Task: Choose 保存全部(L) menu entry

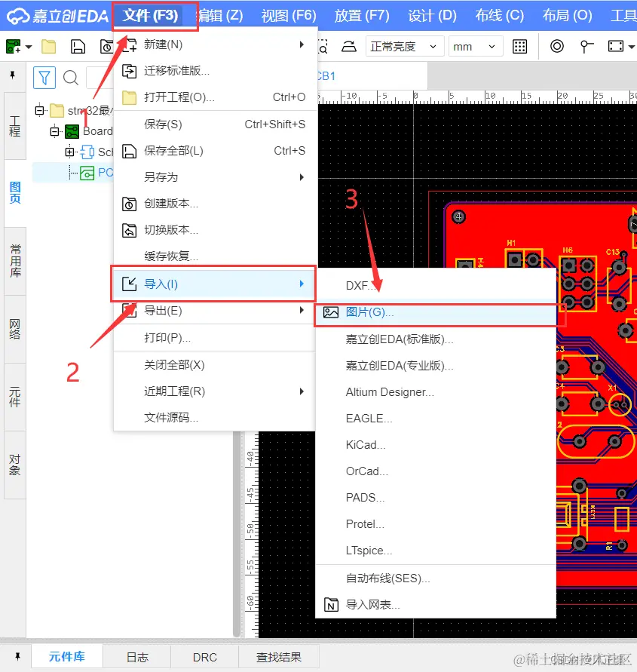Action: (216, 151)
